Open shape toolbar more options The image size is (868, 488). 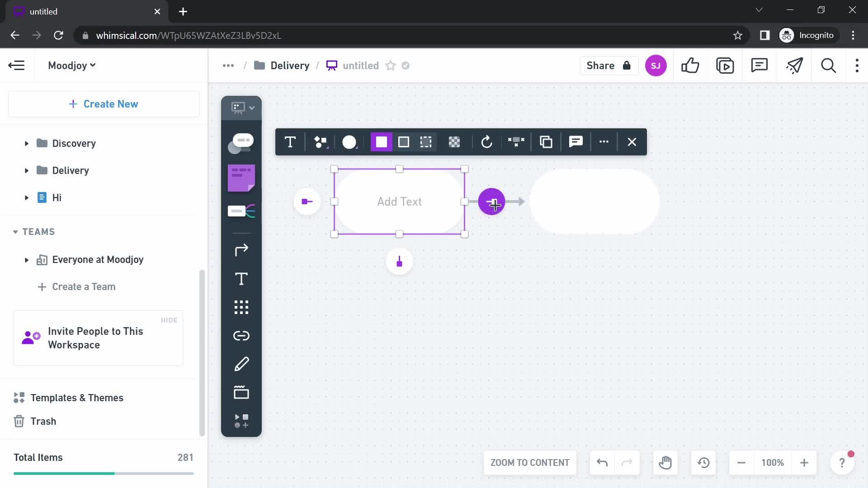click(x=604, y=142)
